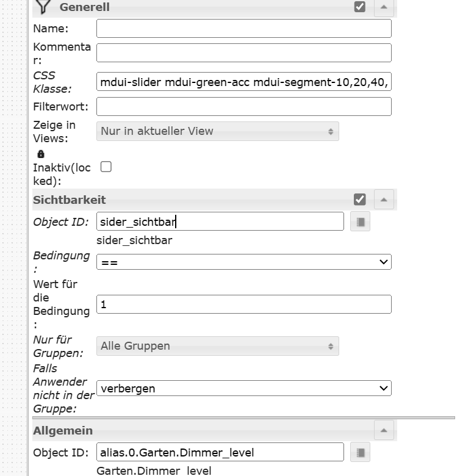Click the filter funnel icon beside Generell
Viewport: 460px width, 476px height.
[x=42, y=7]
